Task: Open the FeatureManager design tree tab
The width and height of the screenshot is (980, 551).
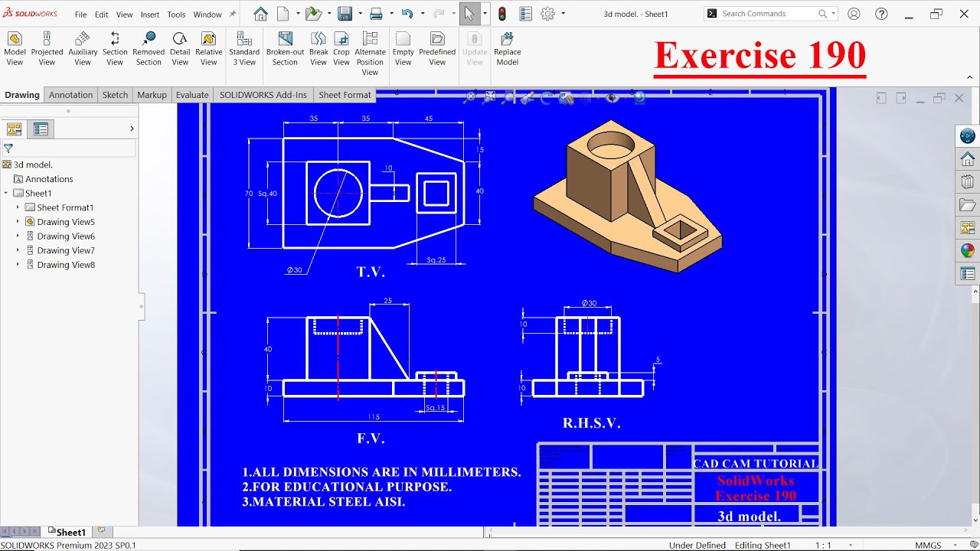Action: 14,129
